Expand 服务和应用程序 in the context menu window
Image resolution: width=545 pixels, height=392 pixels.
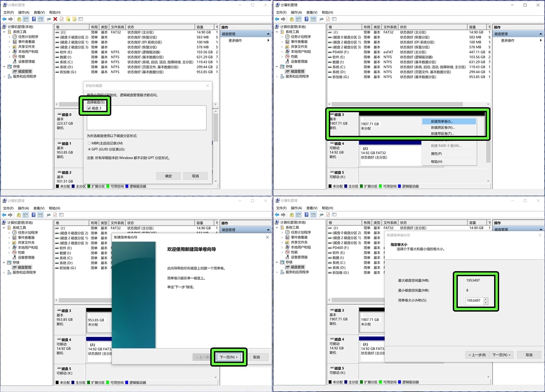(x=277, y=76)
